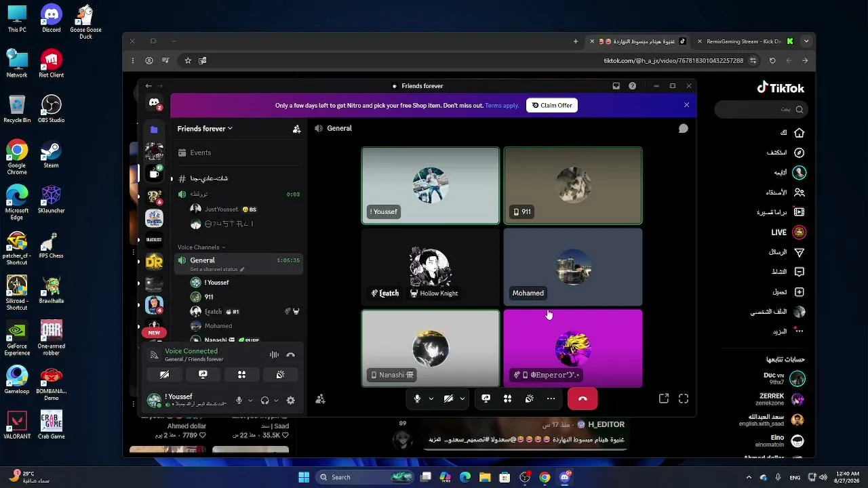Go back in Discord window history

(149, 86)
